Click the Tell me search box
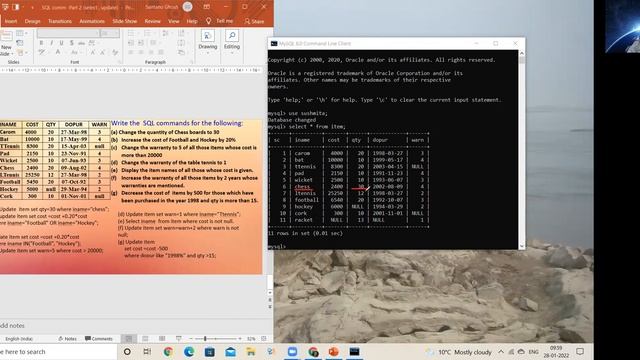 click(220, 21)
